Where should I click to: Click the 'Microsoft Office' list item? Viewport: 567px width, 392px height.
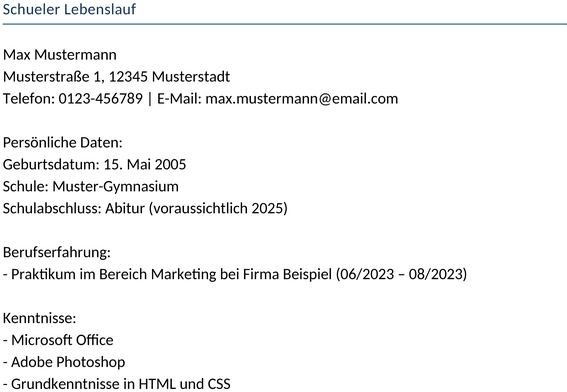pyautogui.click(x=58, y=340)
